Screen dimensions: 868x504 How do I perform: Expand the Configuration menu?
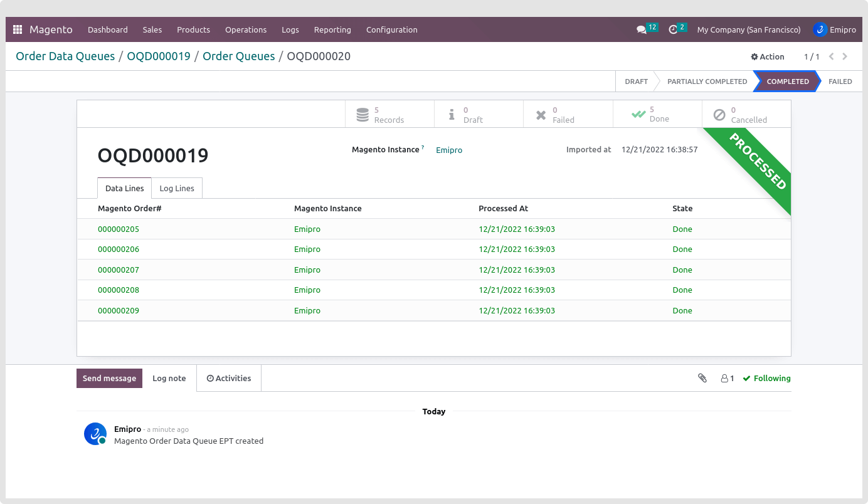pyautogui.click(x=391, y=29)
